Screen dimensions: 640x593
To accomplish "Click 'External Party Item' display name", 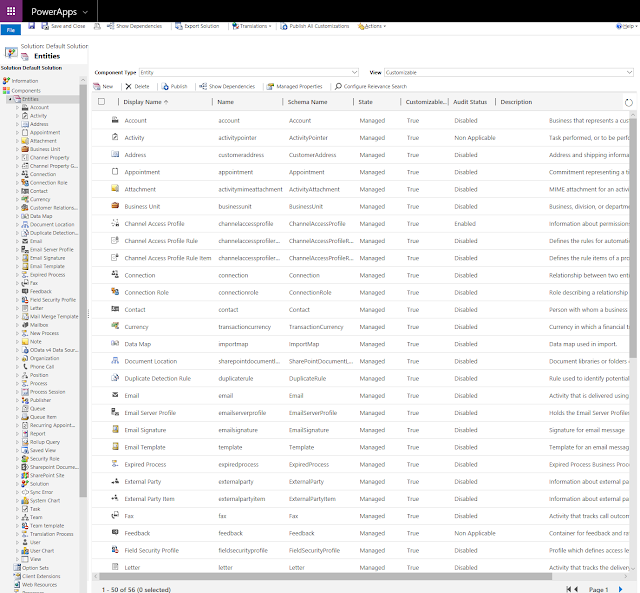I will tap(149, 499).
